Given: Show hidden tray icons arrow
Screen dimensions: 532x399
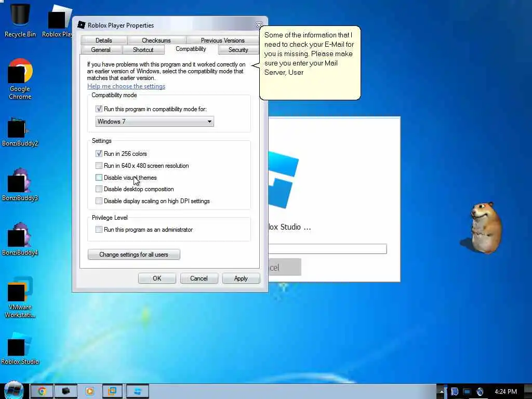Looking at the screenshot, I should 442,392.
